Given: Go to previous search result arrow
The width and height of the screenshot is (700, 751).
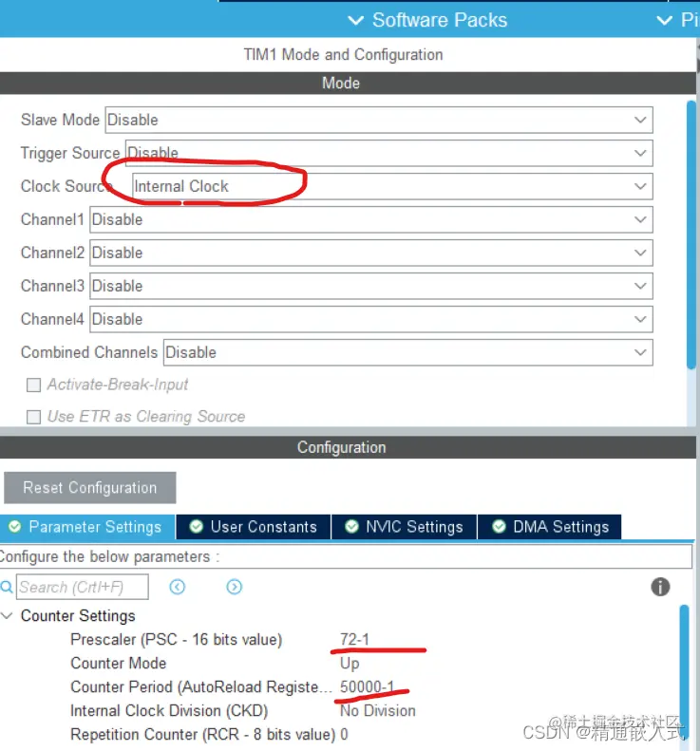Looking at the screenshot, I should 178,587.
